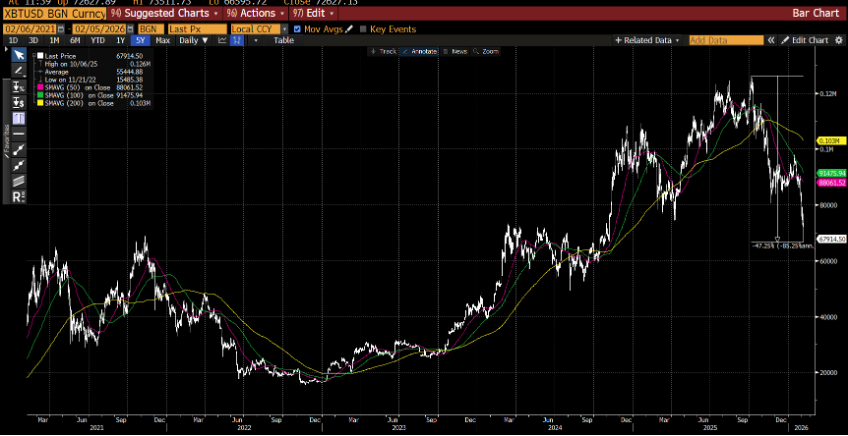Screen dimensions: 848x436
Task: Click the Edit Chart button
Action: 800,40
